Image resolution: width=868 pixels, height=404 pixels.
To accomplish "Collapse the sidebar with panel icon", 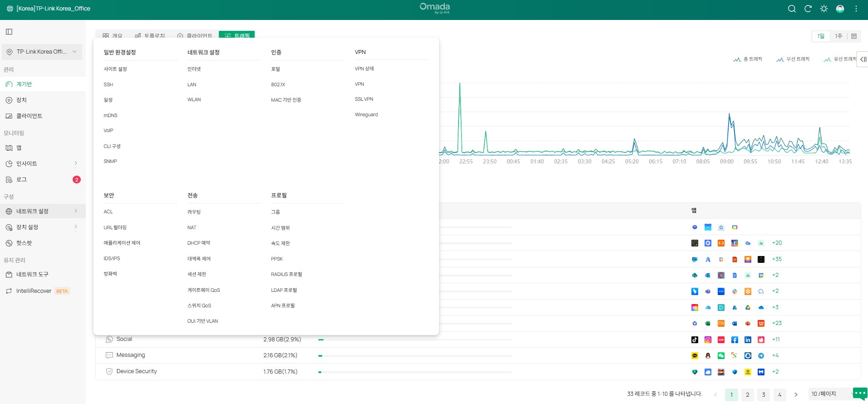I will (x=9, y=32).
